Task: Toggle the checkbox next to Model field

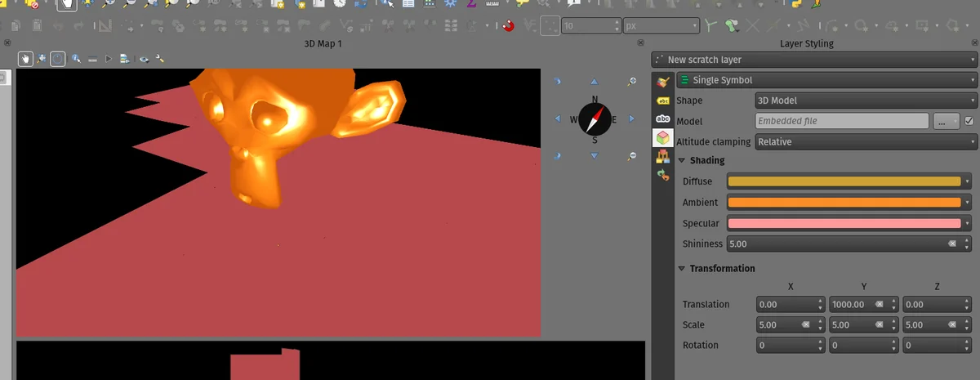Action: [969, 121]
